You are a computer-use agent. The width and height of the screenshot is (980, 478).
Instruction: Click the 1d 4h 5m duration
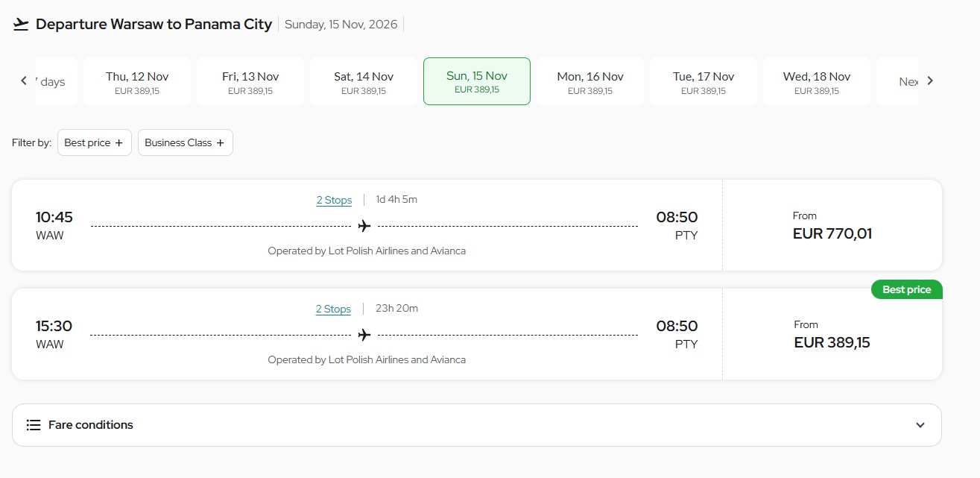(x=396, y=199)
